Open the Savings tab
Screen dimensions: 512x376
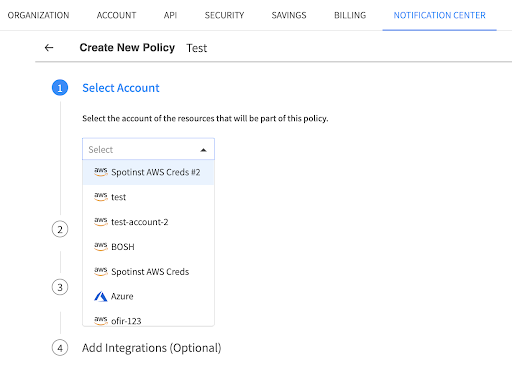tap(289, 15)
